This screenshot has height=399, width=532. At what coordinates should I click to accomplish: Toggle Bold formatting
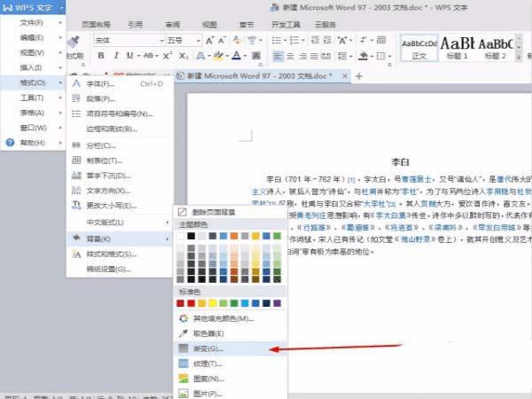click(x=101, y=56)
